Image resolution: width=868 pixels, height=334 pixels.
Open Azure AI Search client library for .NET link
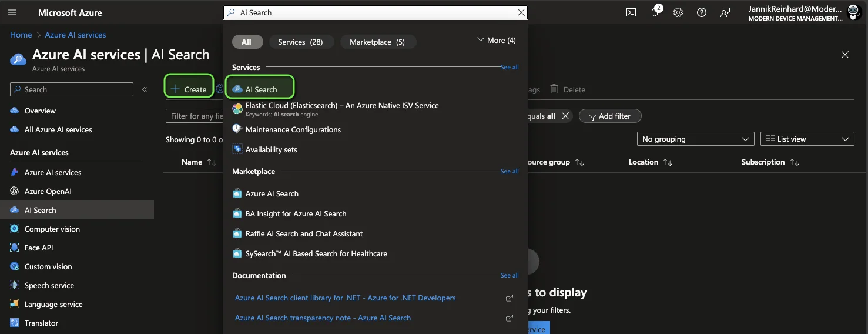pyautogui.click(x=346, y=298)
